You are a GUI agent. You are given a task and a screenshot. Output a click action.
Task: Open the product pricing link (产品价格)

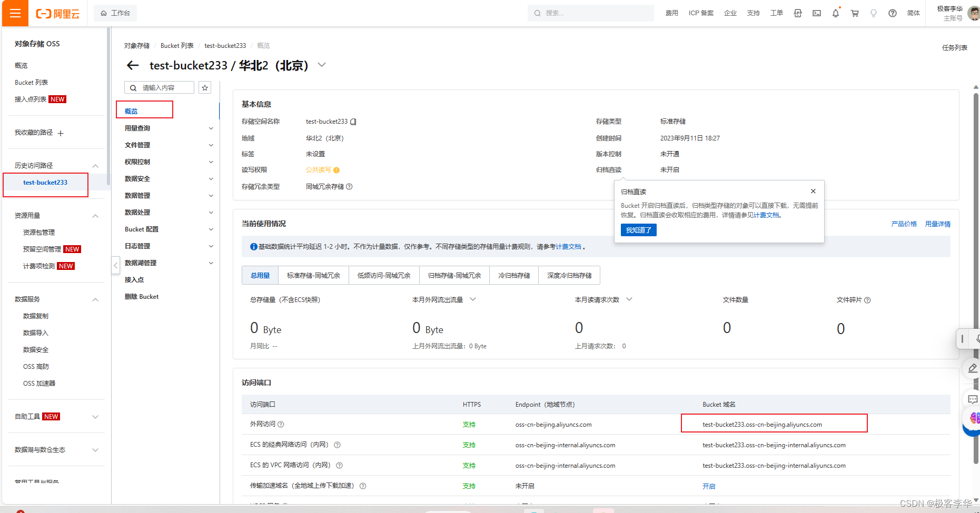click(x=904, y=224)
